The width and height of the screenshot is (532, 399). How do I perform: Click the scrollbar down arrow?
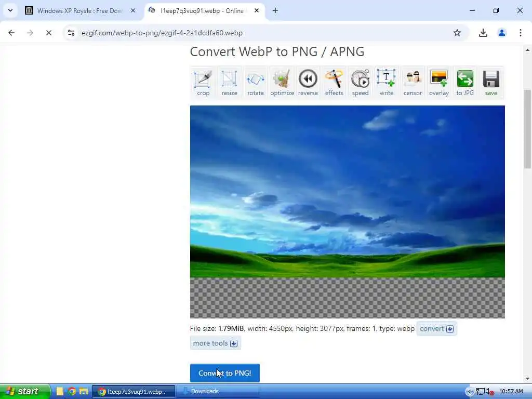click(x=527, y=378)
